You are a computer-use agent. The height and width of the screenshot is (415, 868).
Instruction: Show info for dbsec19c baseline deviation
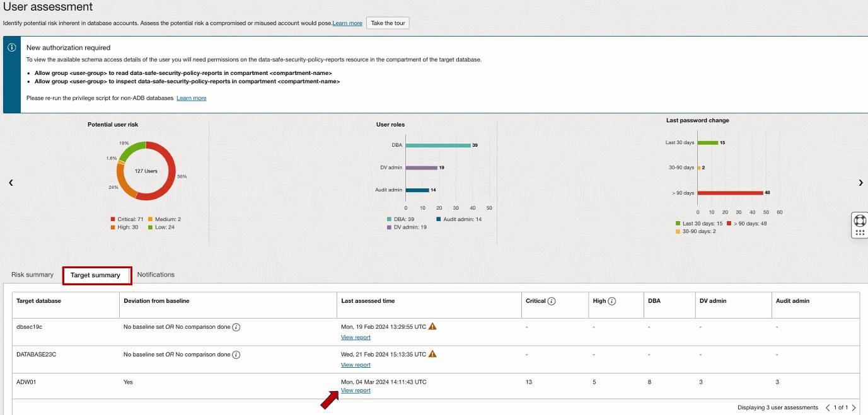click(x=236, y=327)
